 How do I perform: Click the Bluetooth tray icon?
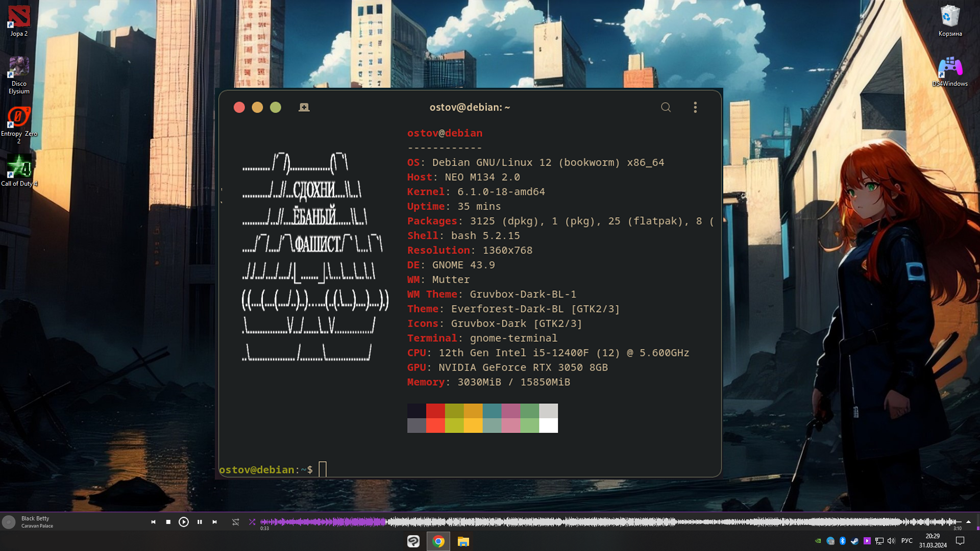843,541
